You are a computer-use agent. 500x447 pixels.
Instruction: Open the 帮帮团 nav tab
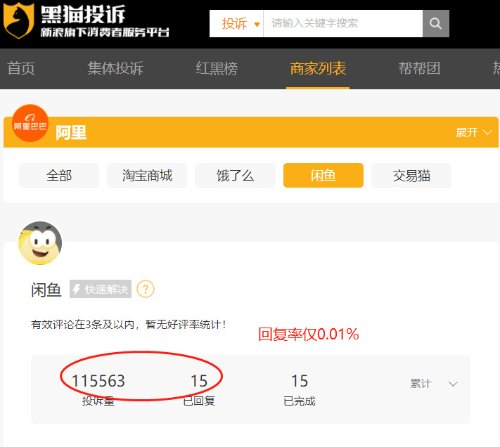click(419, 68)
